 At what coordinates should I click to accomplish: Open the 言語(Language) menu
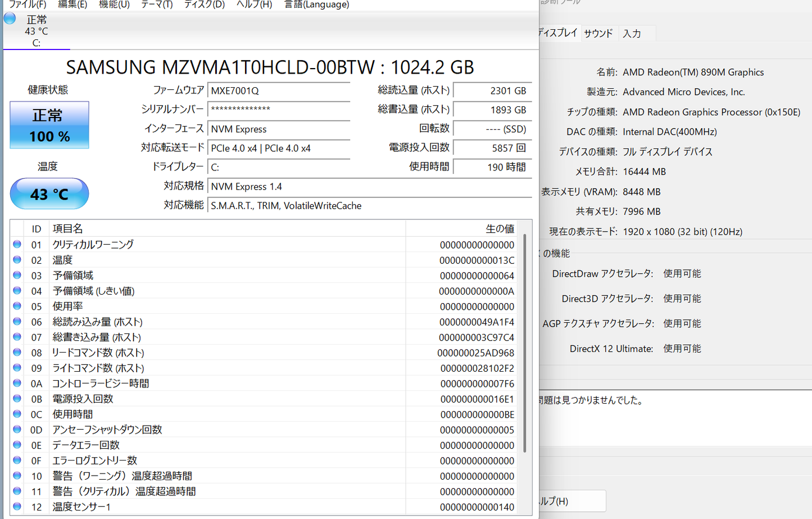[317, 4]
